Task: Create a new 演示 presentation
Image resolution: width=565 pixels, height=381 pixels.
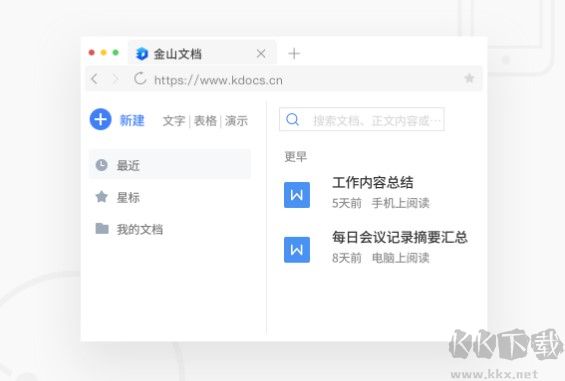Action: pyautogui.click(x=236, y=121)
